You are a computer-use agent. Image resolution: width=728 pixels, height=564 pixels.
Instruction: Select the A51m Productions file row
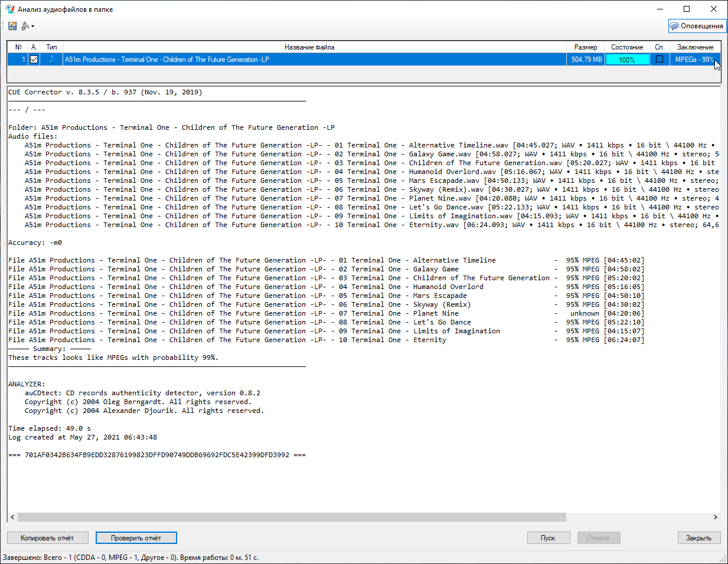click(364, 60)
